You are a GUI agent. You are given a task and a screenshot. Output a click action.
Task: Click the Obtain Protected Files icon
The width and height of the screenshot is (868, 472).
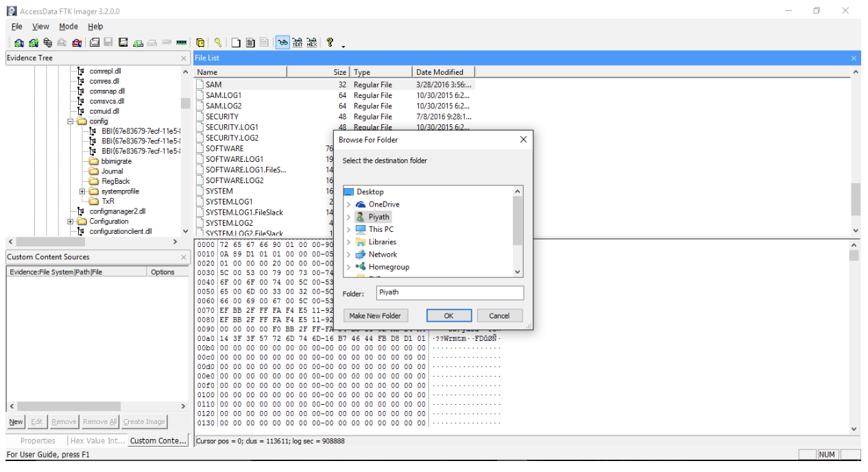(x=200, y=43)
